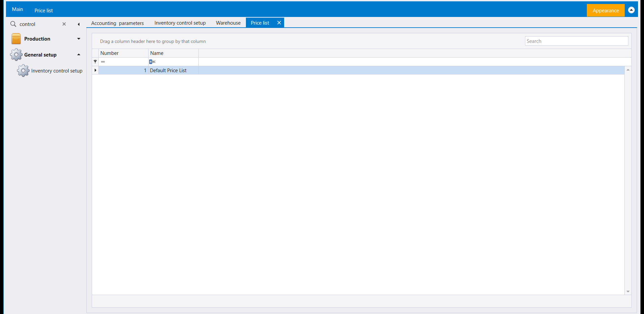The width and height of the screenshot is (644, 314).
Task: Click the Production module folder icon
Action: pos(16,39)
